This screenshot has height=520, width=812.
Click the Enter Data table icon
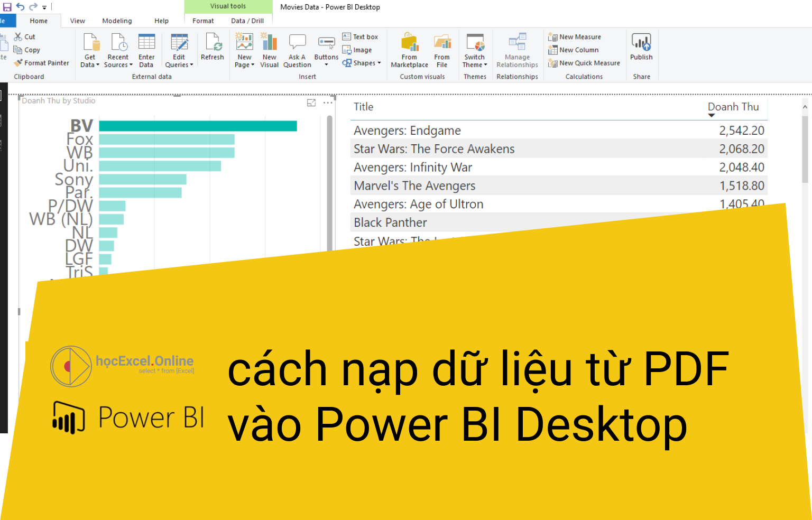tap(146, 42)
